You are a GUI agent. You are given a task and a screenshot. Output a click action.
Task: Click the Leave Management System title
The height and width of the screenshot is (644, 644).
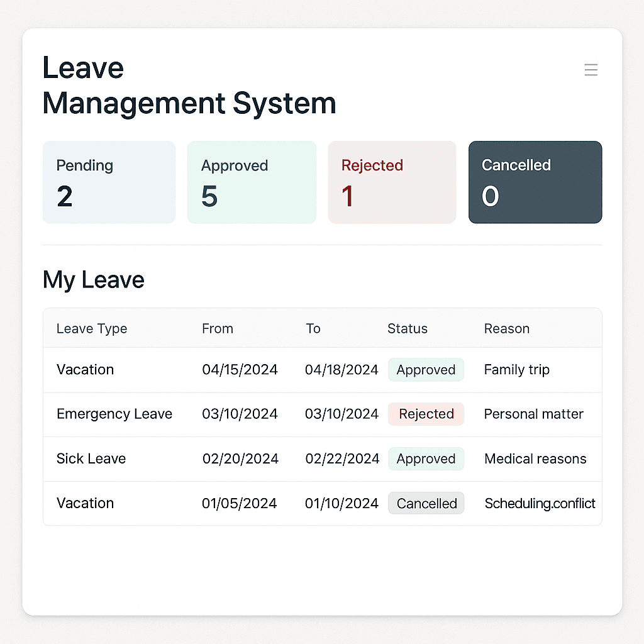pos(189,86)
